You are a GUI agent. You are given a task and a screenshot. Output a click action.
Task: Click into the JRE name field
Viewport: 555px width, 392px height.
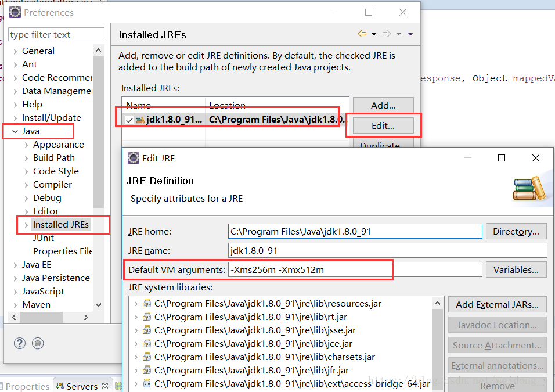(x=388, y=251)
